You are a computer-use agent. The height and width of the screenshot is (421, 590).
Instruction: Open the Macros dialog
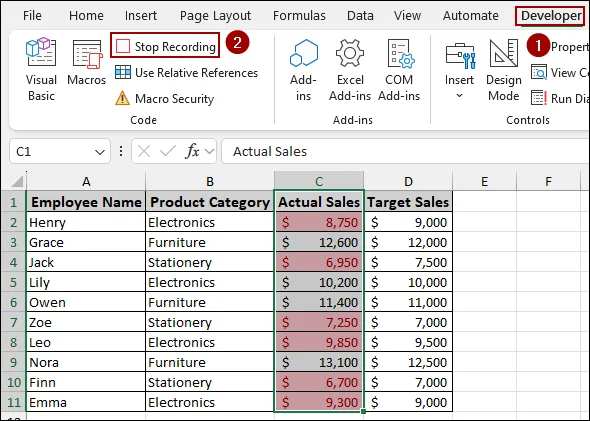pyautogui.click(x=87, y=62)
